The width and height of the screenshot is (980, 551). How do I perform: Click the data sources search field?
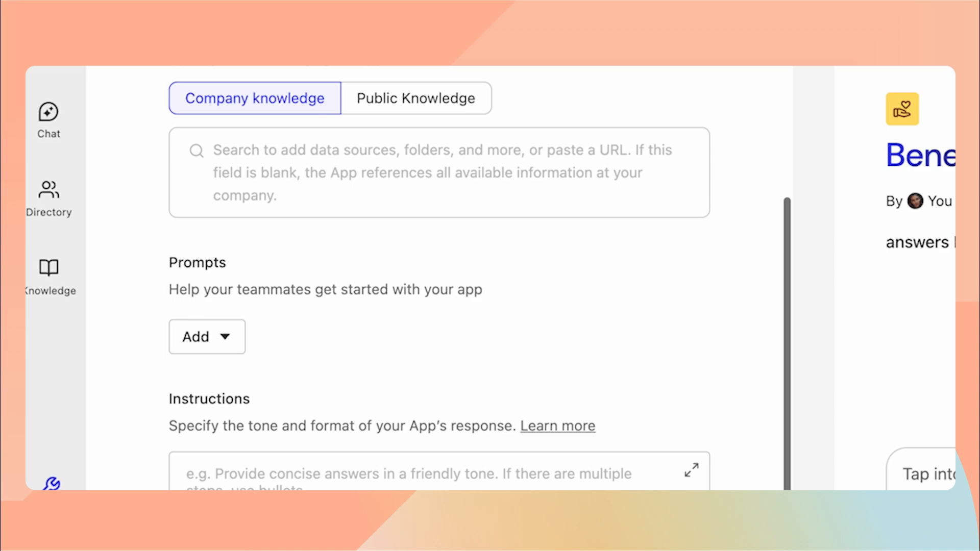coord(439,172)
